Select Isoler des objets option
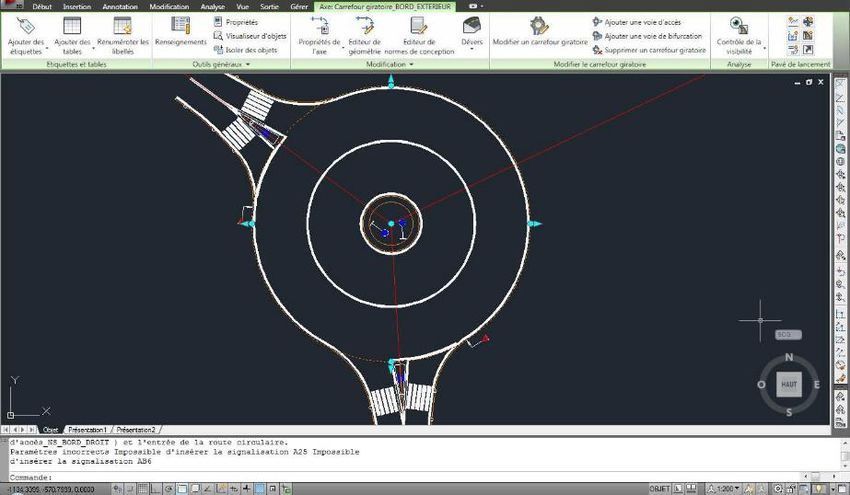 tap(249, 49)
